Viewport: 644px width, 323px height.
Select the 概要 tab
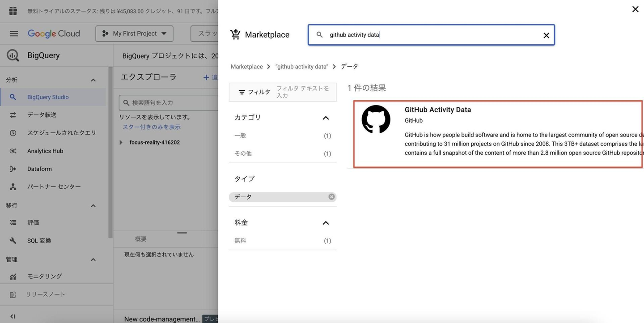141,239
